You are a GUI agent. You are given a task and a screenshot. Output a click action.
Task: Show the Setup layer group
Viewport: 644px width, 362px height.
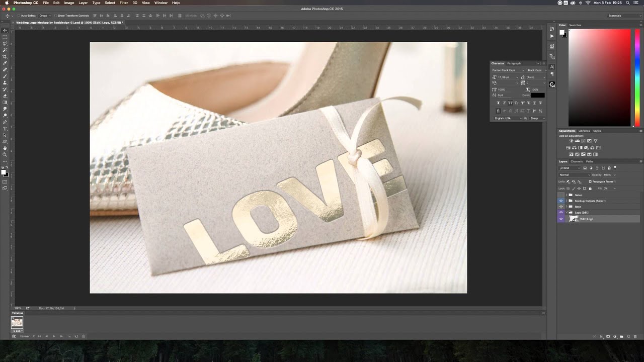561,195
